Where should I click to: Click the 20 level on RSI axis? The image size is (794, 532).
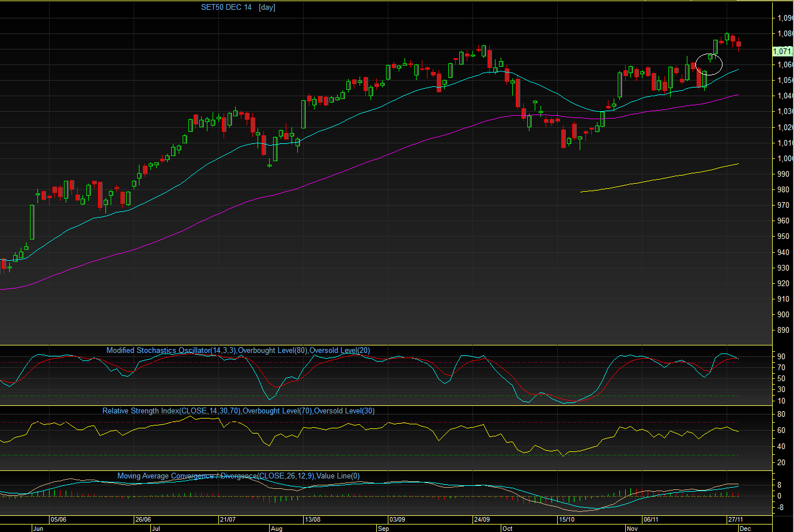(781, 462)
